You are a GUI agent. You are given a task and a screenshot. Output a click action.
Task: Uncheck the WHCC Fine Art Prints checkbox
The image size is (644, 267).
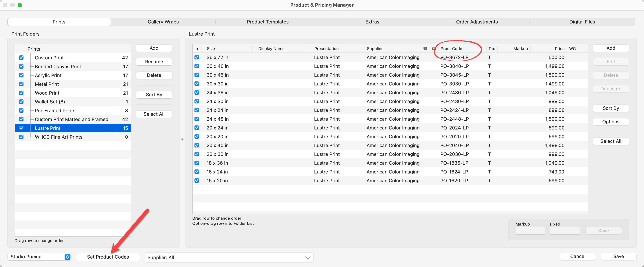(x=21, y=137)
